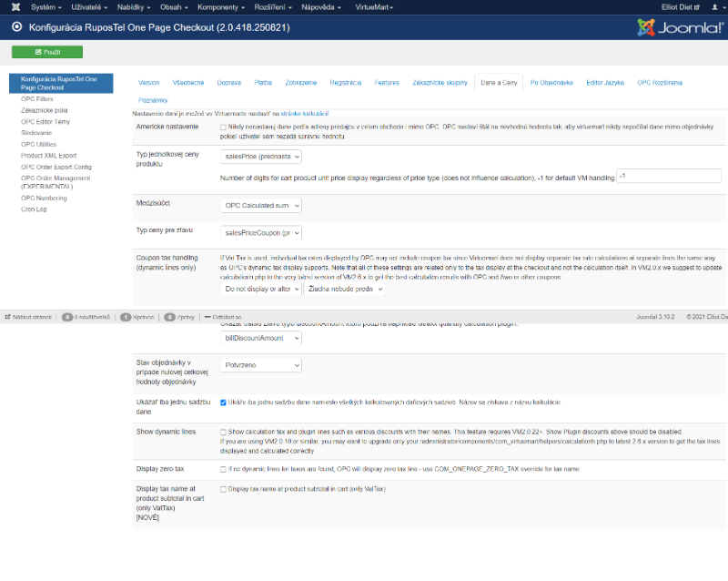This screenshot has height=581, width=728.
Task: Select the Dane a Ceny tab
Action: pos(499,83)
